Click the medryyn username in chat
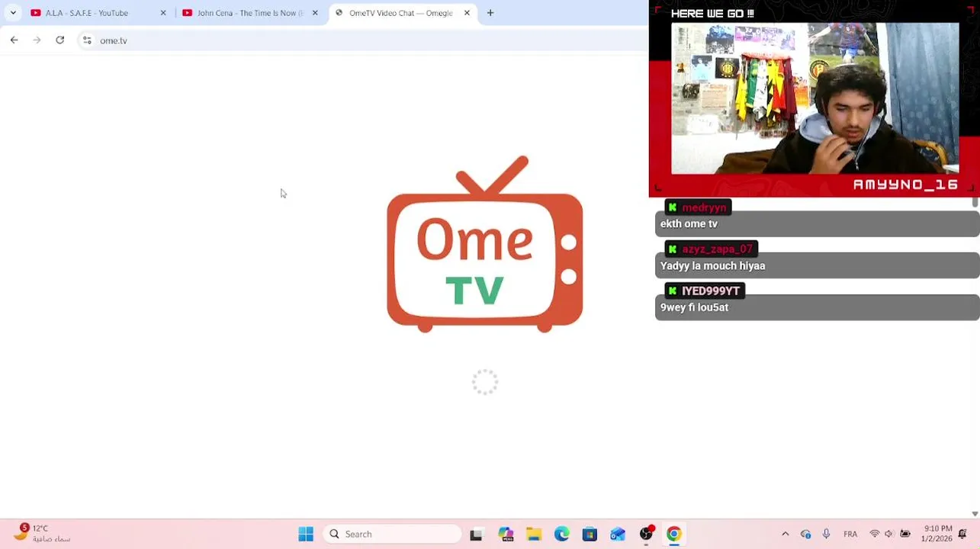This screenshot has width=980, height=549. (704, 207)
